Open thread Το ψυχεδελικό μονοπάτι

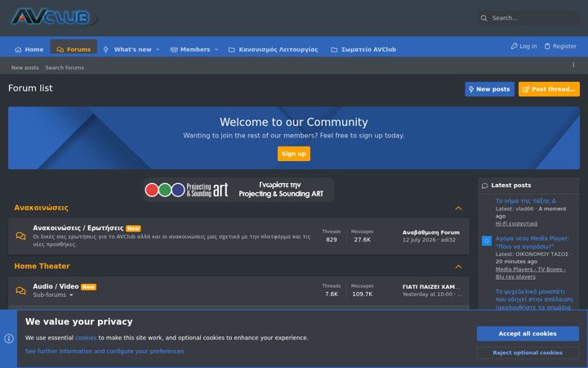coord(533,299)
